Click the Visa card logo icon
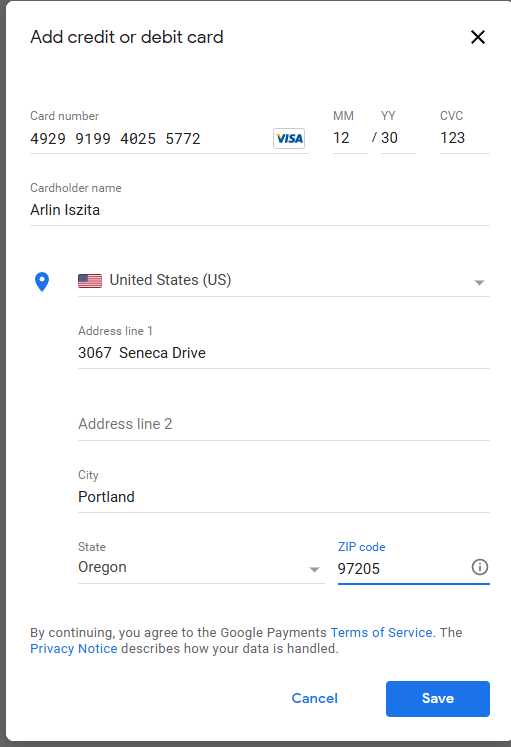The width and height of the screenshot is (511, 747). (x=289, y=139)
